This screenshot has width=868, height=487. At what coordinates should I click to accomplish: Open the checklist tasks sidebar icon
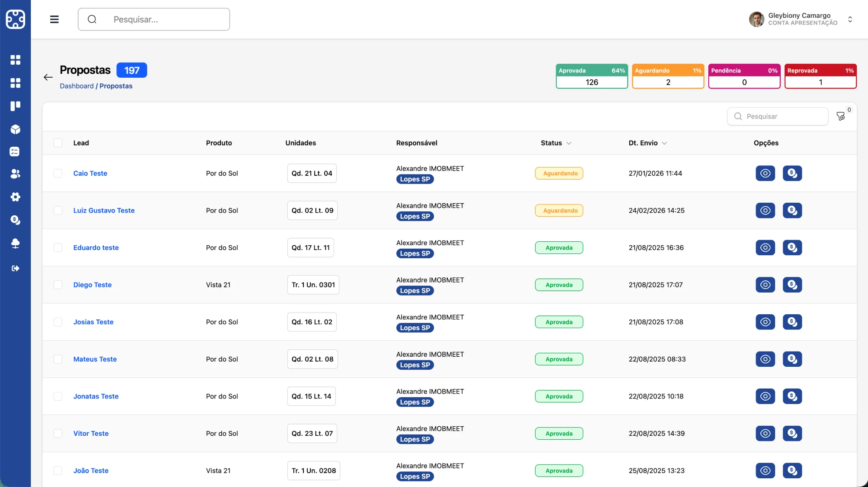click(x=15, y=151)
